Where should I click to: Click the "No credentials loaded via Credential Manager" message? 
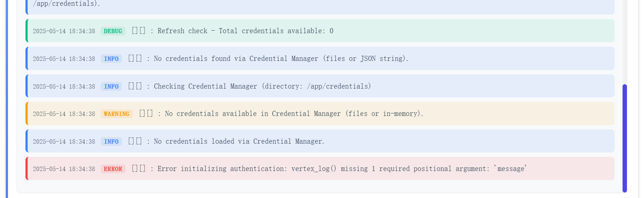[239, 141]
